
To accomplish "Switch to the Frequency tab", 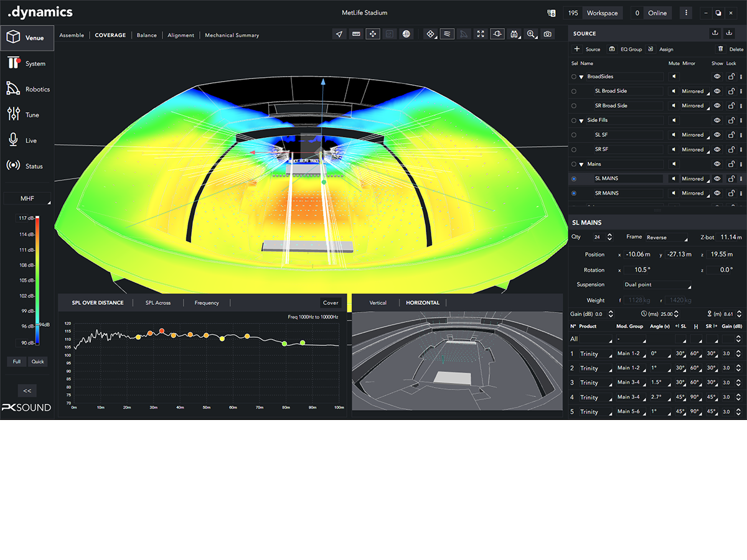I will tap(207, 302).
